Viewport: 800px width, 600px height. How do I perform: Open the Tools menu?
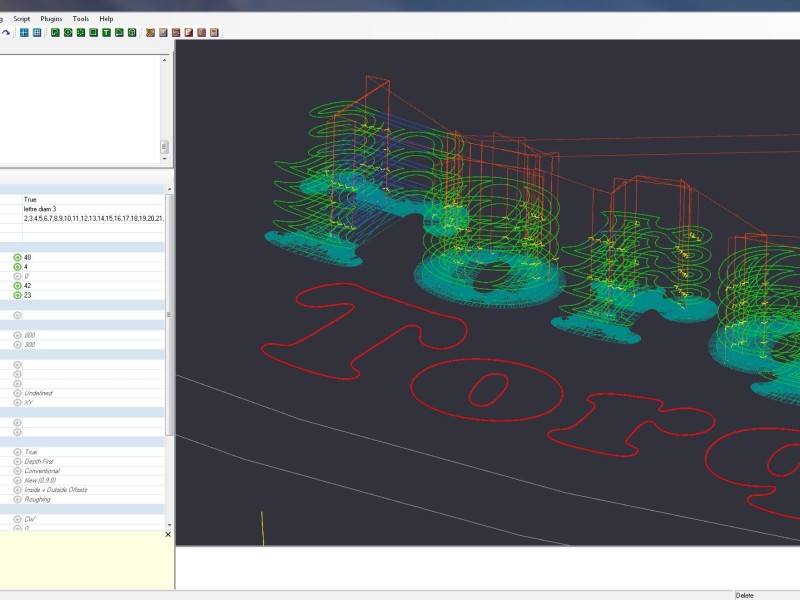coord(81,19)
